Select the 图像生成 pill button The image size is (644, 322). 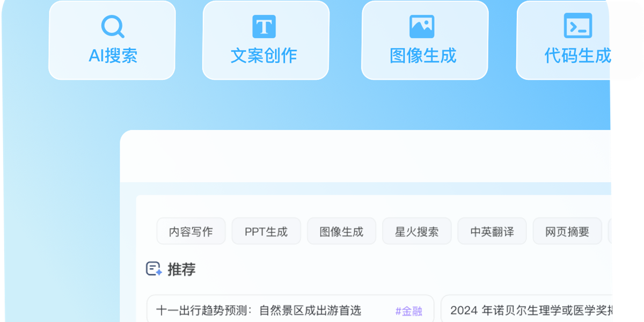(341, 231)
